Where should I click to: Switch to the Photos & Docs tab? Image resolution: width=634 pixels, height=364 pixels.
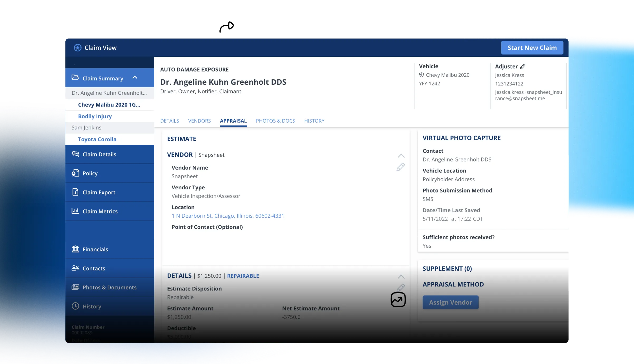(275, 121)
